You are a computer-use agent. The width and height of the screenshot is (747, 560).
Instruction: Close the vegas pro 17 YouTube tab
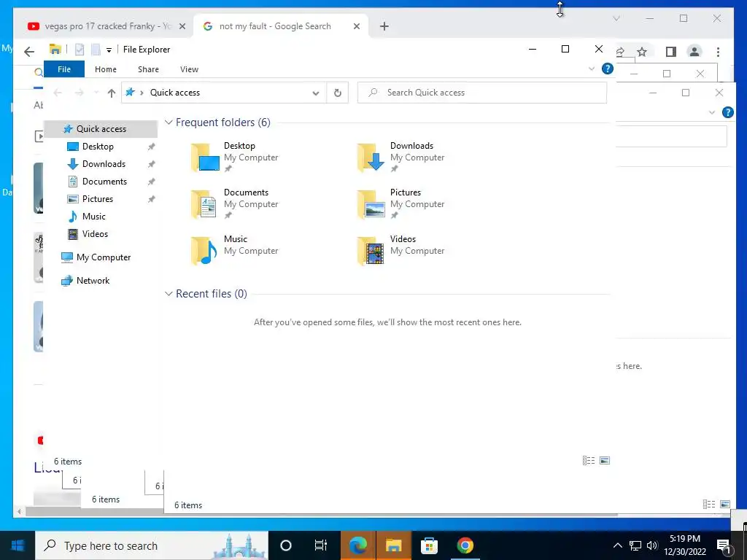(x=182, y=27)
